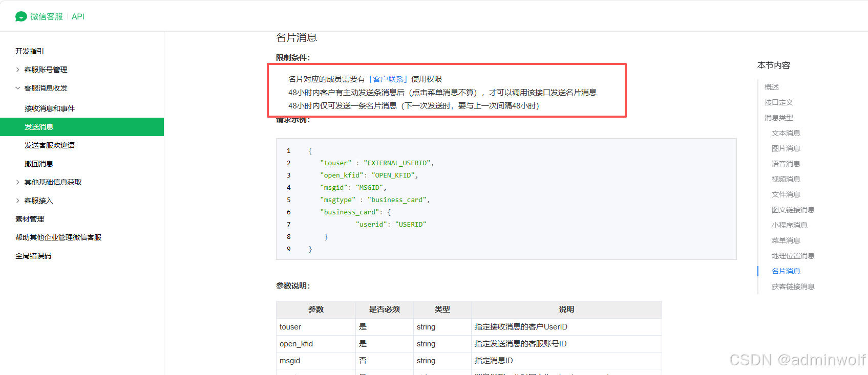Jump to 接口定义 in section contents
The image size is (868, 375).
(x=779, y=102)
